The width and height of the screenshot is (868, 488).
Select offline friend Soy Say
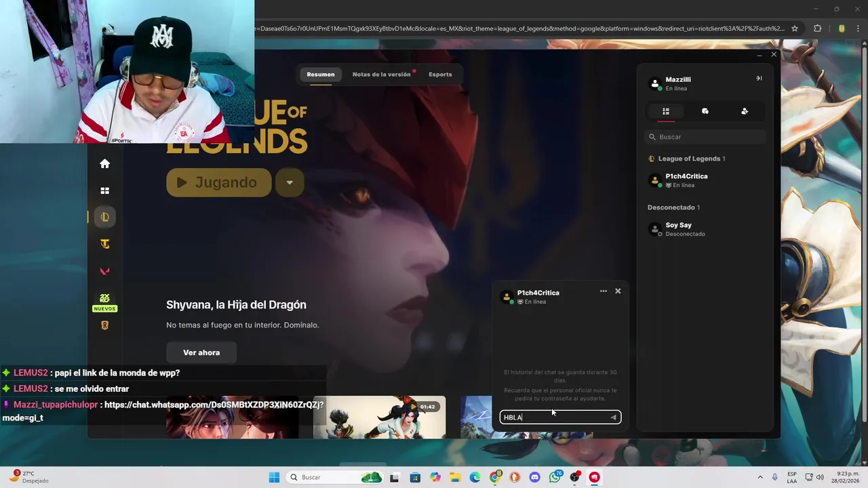pyautogui.click(x=705, y=229)
